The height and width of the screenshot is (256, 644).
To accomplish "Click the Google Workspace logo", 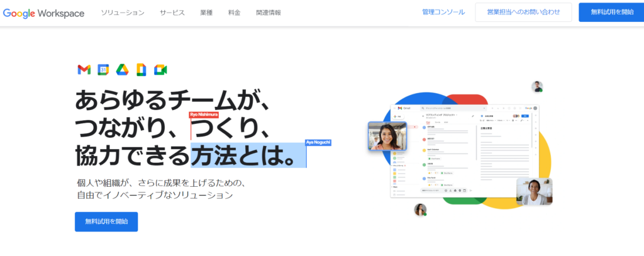I will (43, 13).
